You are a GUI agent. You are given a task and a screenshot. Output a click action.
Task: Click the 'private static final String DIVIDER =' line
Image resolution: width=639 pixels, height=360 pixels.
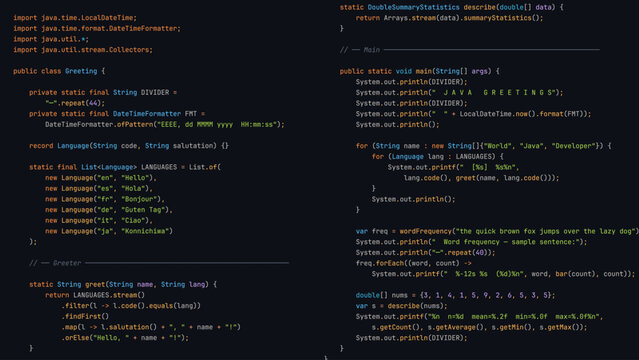coord(103,93)
